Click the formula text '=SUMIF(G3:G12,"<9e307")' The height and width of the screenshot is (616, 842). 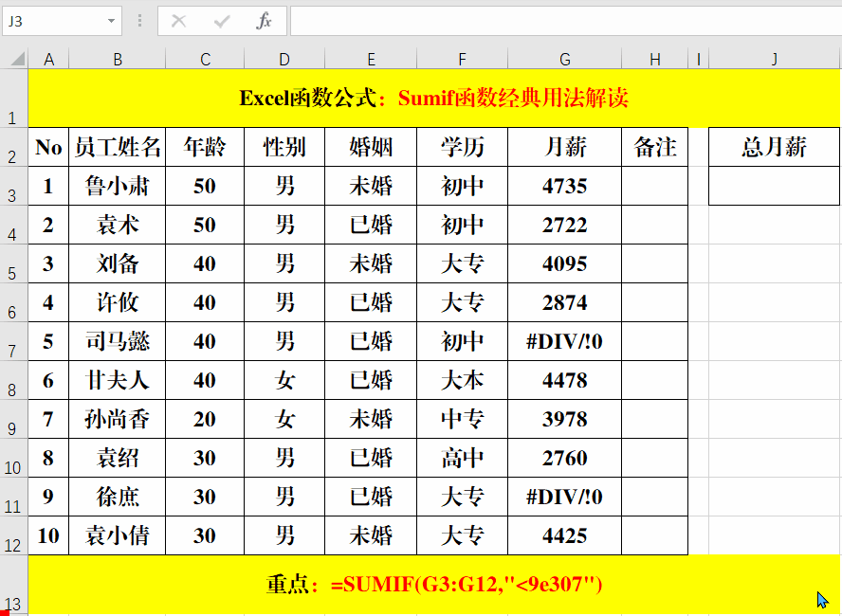pos(467,585)
